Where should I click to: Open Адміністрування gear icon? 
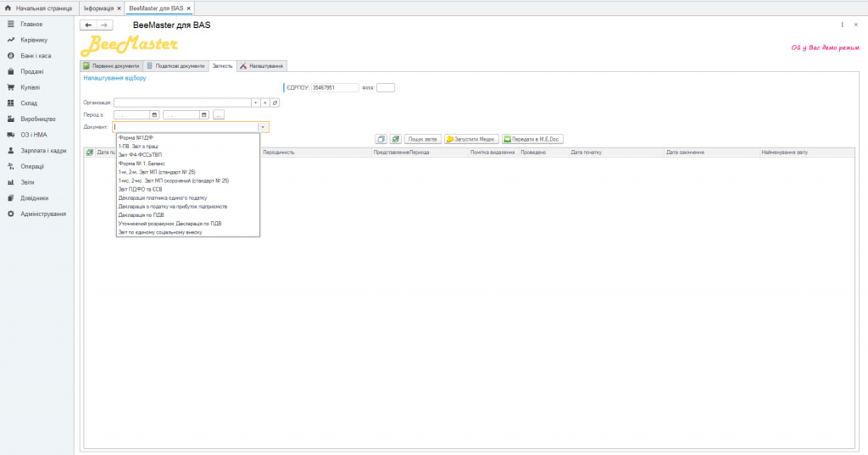[10, 214]
